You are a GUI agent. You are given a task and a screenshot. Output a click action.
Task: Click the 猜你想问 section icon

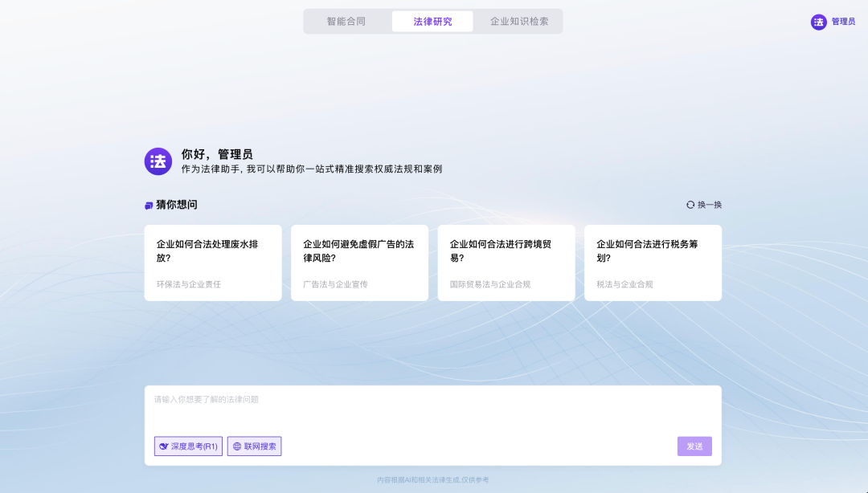coord(149,206)
